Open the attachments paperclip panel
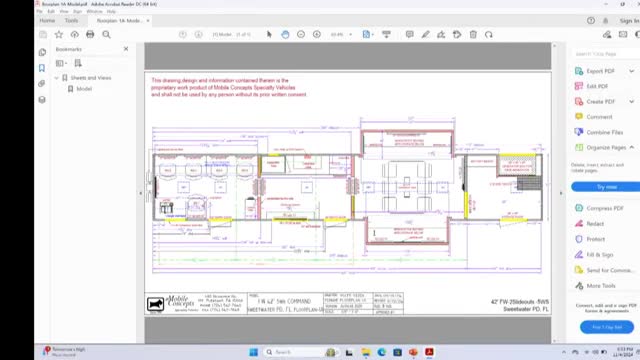Screen dimensions: 640x360 click(x=42, y=84)
